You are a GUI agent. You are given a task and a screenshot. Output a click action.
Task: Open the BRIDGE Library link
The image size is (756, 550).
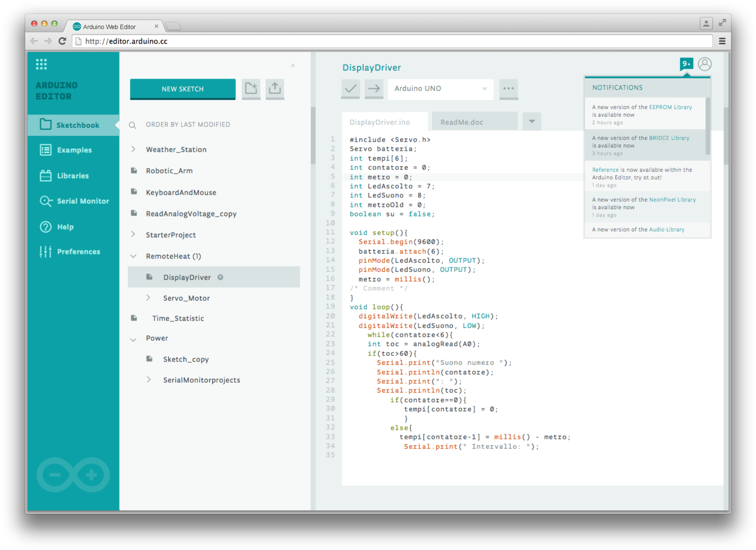tap(669, 138)
